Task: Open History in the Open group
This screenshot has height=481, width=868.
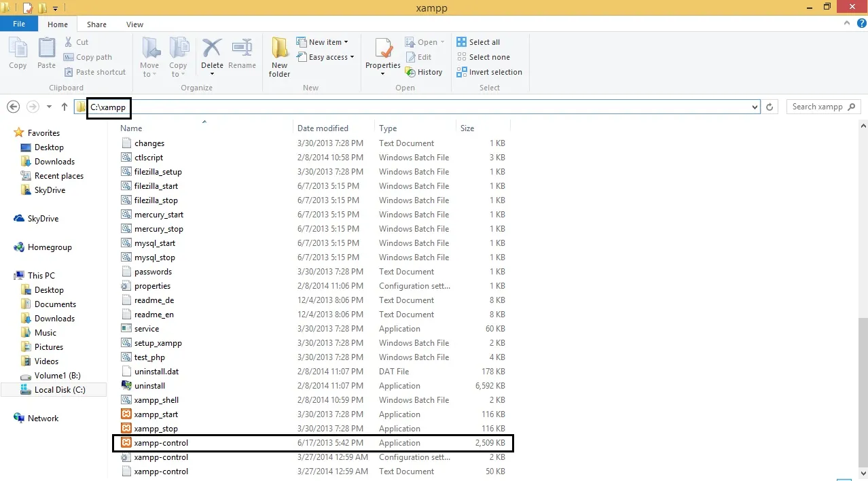Action: coord(424,72)
